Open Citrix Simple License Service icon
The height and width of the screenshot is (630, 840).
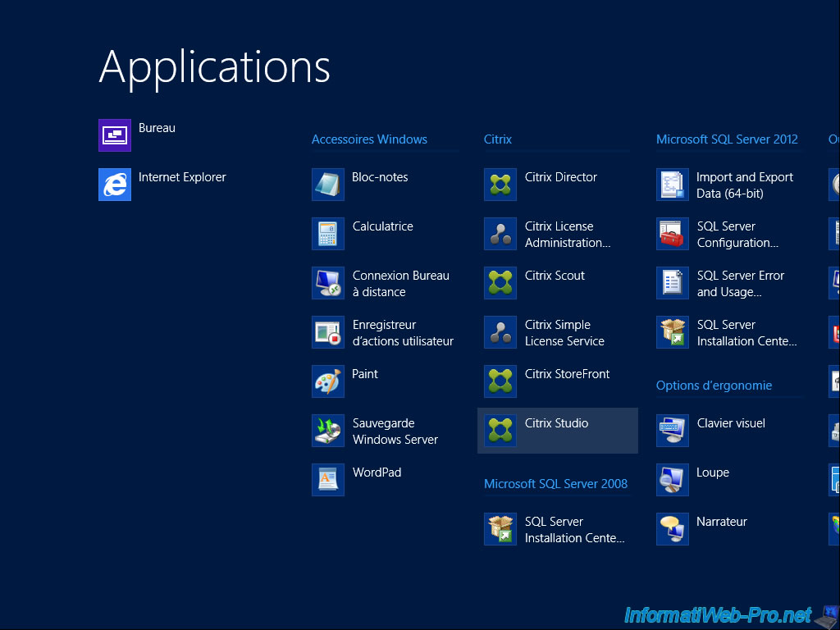[500, 332]
